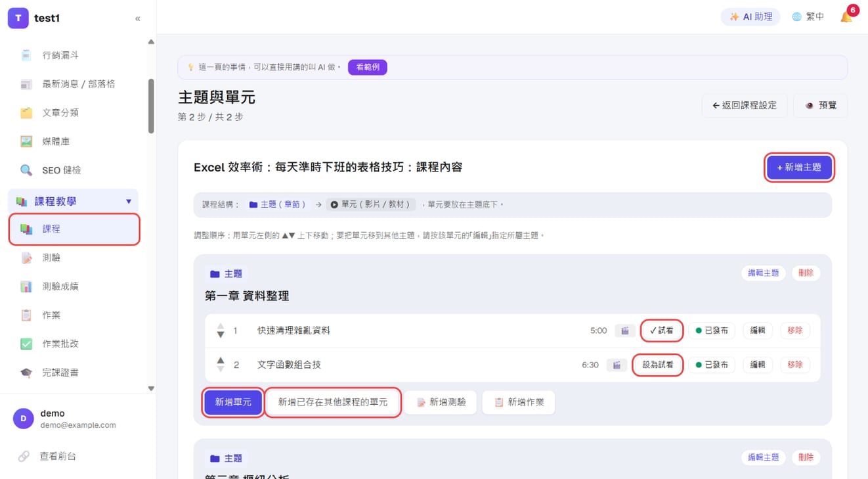This screenshot has width=868, height=479.
Task: Click the 新增單元 button
Action: pyautogui.click(x=233, y=402)
